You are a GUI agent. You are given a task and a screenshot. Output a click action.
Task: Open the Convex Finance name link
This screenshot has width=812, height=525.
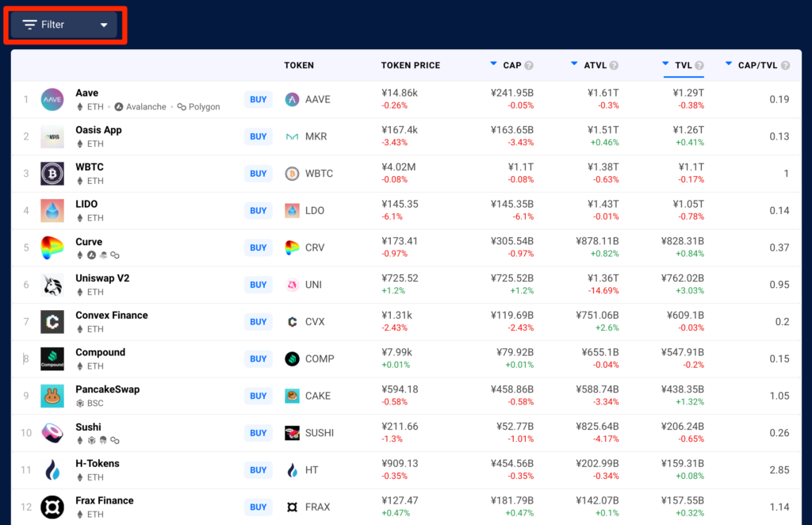tap(112, 316)
